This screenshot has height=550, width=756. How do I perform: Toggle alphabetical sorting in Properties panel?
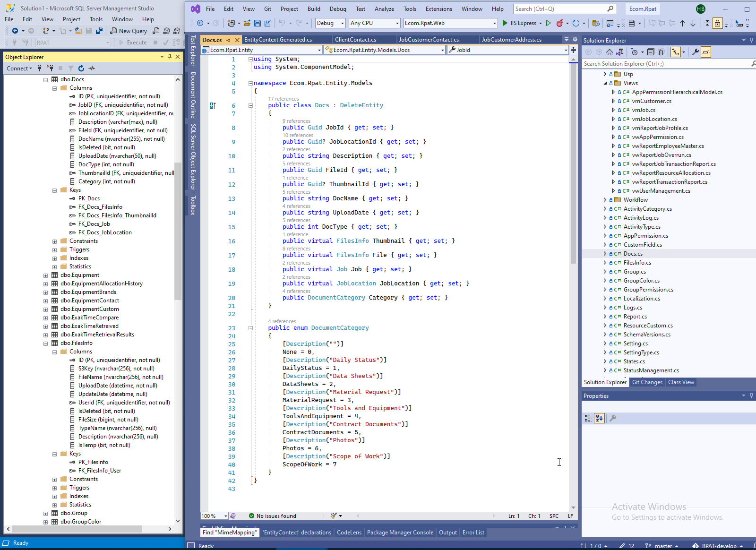(x=599, y=418)
